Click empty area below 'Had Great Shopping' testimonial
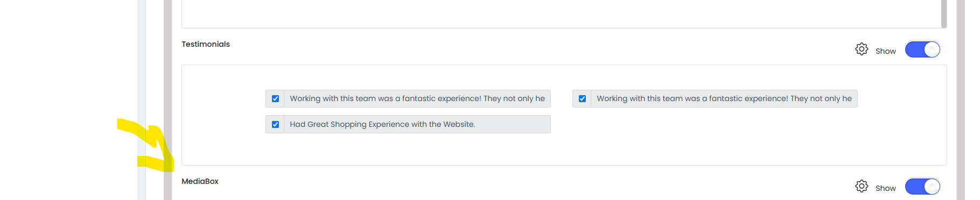The image size is (980, 200). coord(408,149)
